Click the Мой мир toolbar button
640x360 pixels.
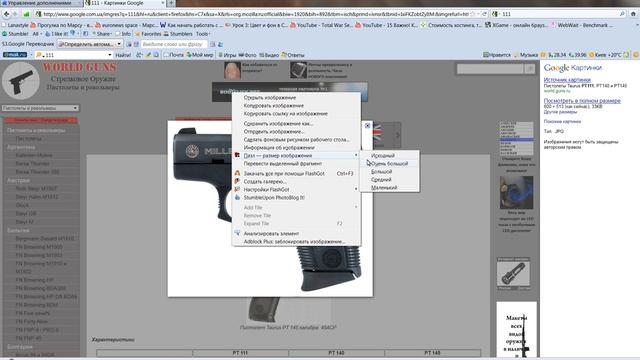(200, 55)
